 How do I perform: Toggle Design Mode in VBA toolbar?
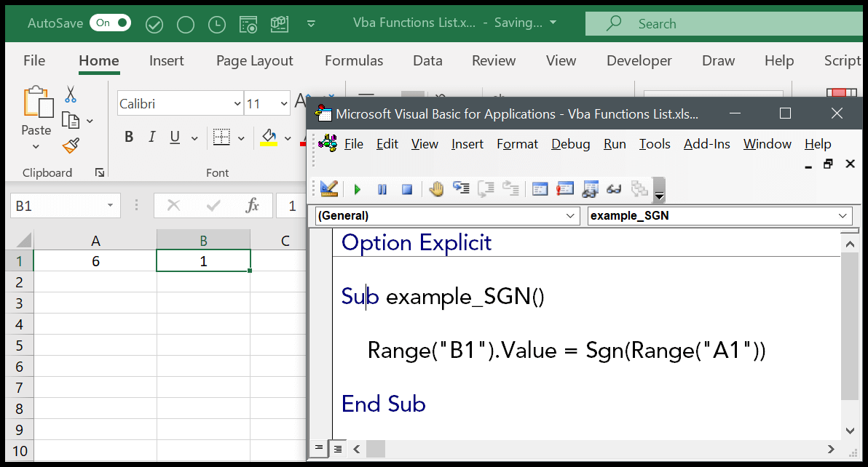[x=328, y=189]
